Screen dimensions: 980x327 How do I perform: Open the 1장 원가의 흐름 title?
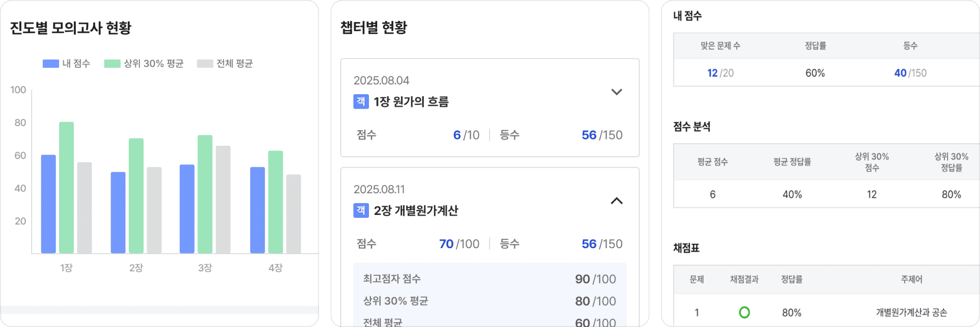click(x=411, y=101)
